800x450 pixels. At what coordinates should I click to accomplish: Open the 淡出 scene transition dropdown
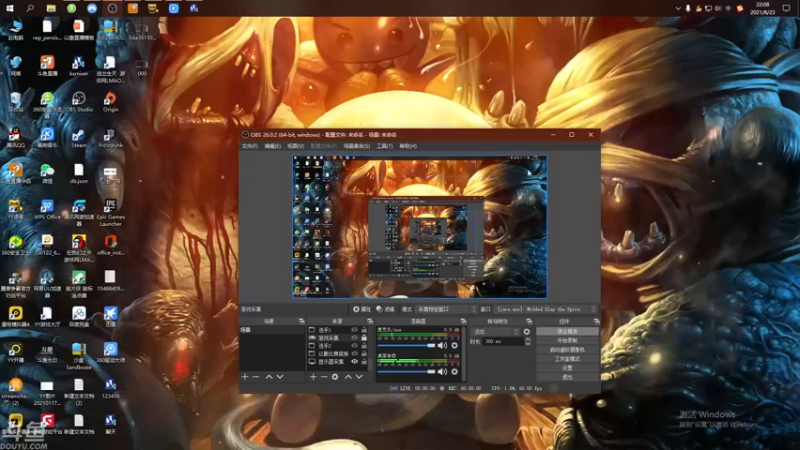(495, 331)
